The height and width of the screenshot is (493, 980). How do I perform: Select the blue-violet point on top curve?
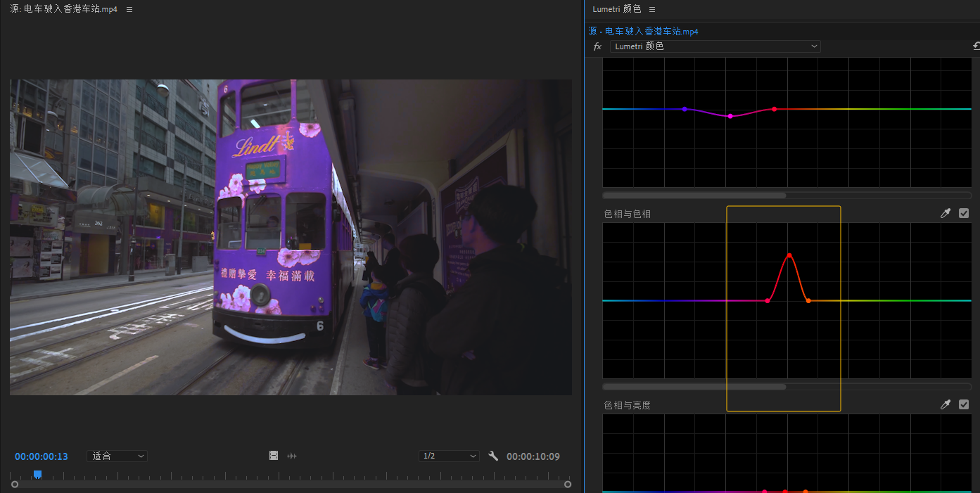pos(685,109)
